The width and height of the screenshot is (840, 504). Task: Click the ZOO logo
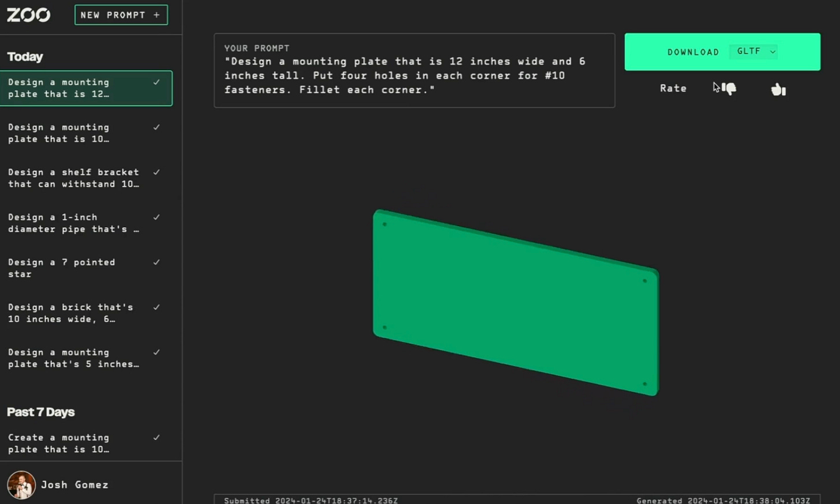click(28, 15)
